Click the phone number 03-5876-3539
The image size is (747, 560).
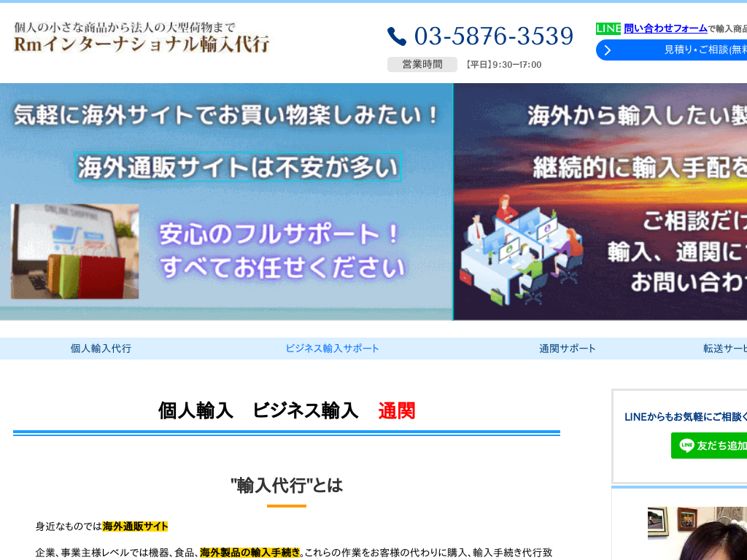(494, 35)
